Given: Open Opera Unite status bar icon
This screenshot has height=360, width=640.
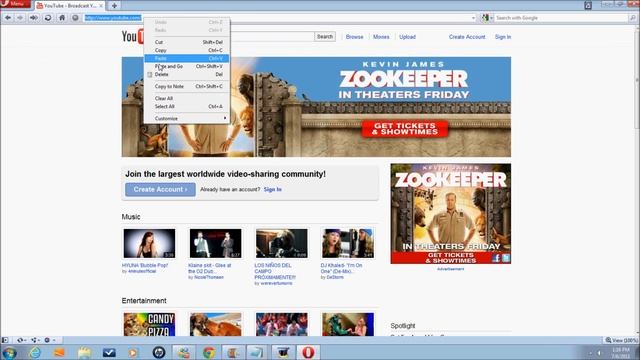Looking at the screenshot, I should pyautogui.click(x=35, y=340).
